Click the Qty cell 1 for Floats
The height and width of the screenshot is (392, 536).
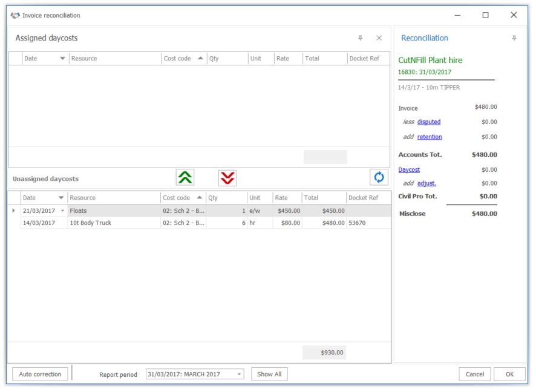pos(227,211)
